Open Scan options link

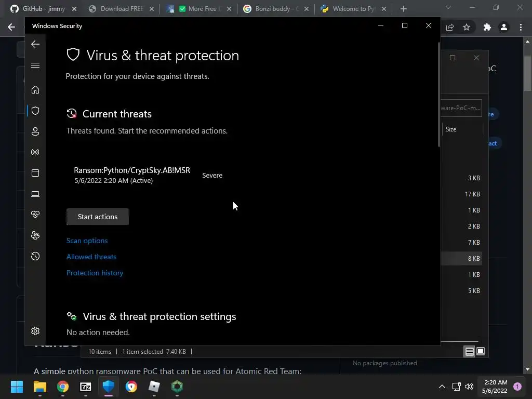87,241
